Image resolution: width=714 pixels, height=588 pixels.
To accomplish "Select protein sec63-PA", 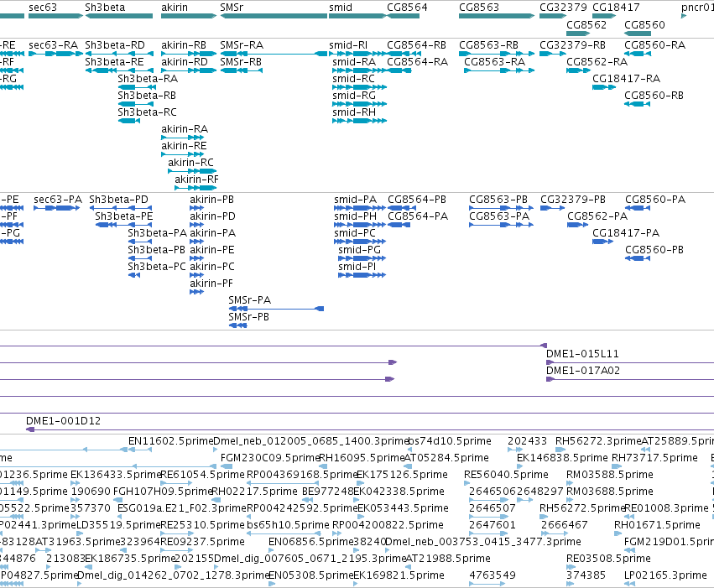I will click(x=58, y=200).
